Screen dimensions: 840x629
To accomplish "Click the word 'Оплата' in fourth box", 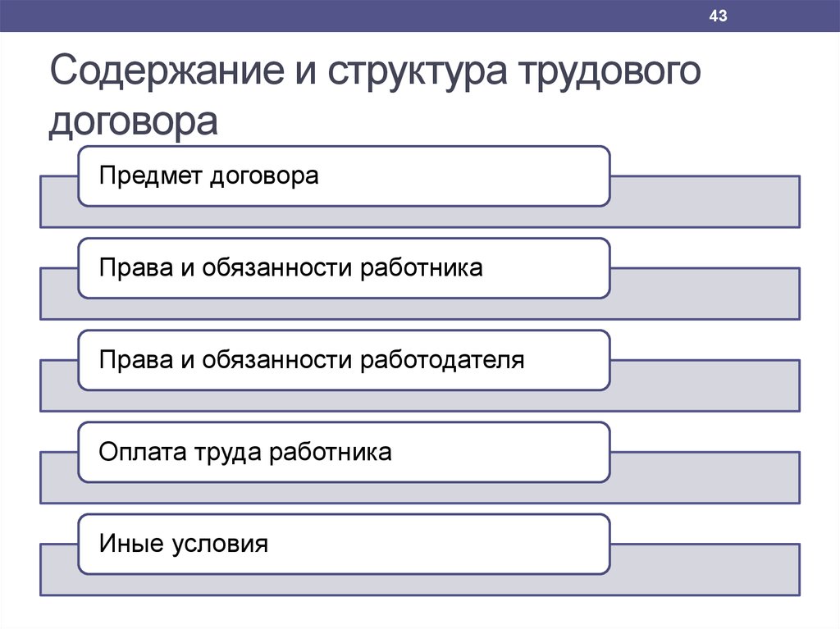I will coord(143,452).
